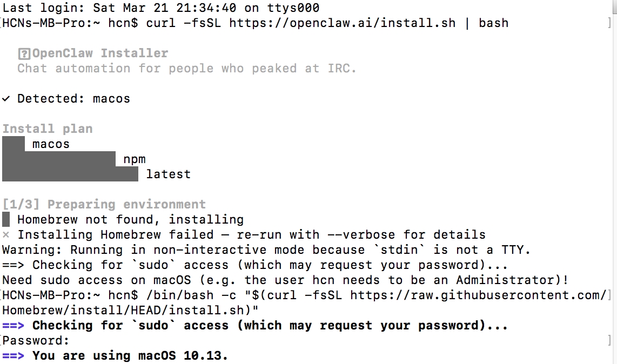Click the "Warning: Running in non-interactive mode" line
The height and width of the screenshot is (364, 617).
coord(266,250)
